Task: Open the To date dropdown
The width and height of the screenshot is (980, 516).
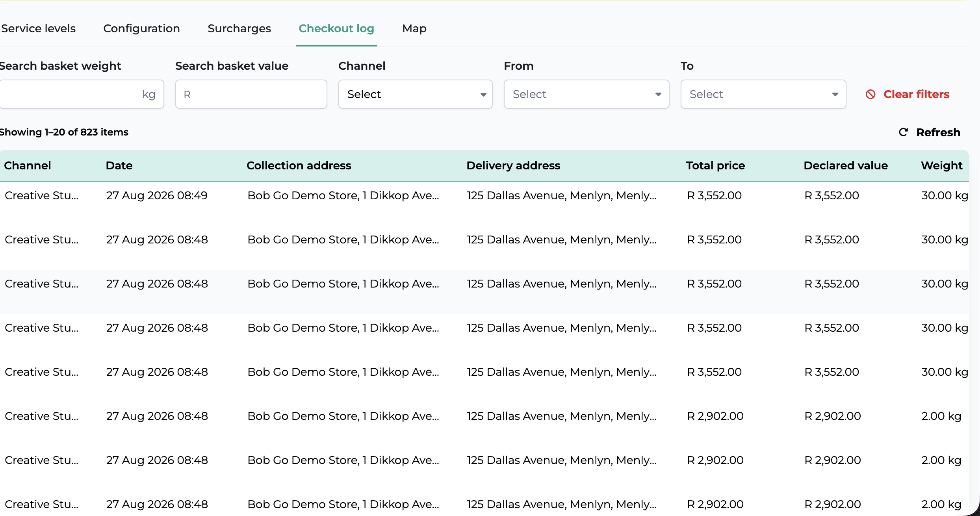Action: click(x=763, y=94)
